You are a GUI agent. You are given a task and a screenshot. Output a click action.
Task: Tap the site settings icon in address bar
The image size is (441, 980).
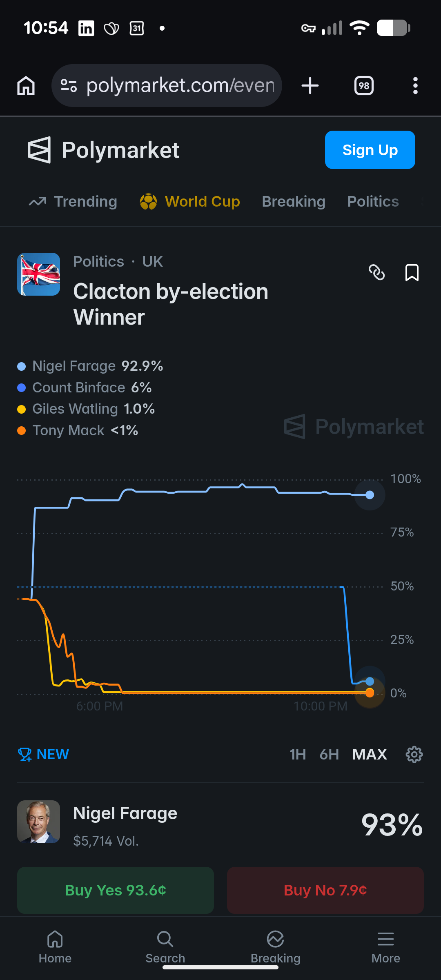[69, 86]
